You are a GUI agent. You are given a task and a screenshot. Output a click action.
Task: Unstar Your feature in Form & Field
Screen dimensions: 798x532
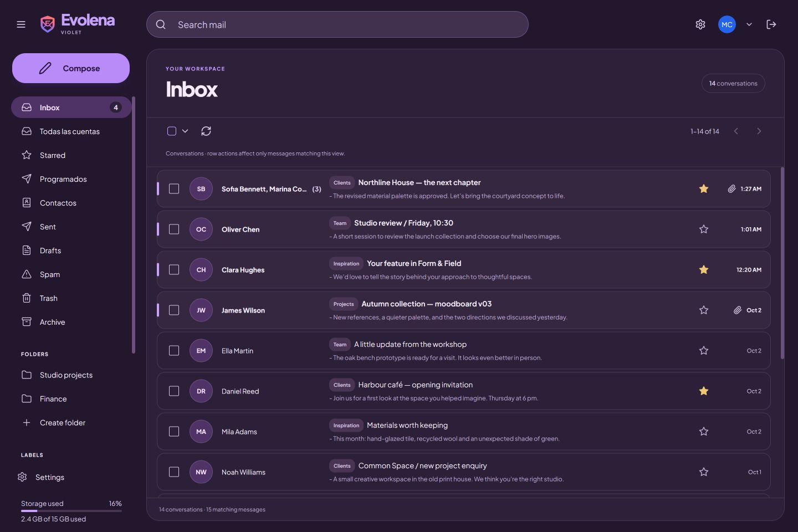pyautogui.click(x=704, y=270)
